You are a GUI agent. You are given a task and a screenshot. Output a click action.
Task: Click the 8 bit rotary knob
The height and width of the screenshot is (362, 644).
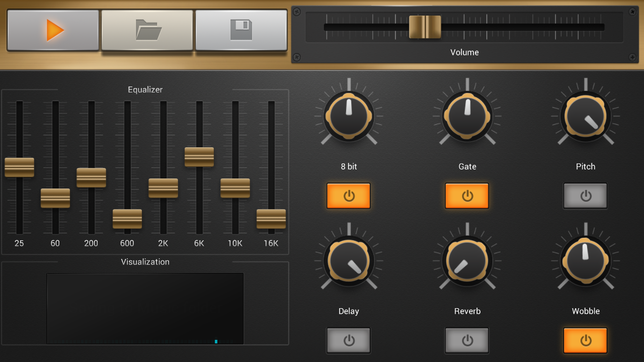click(x=349, y=117)
